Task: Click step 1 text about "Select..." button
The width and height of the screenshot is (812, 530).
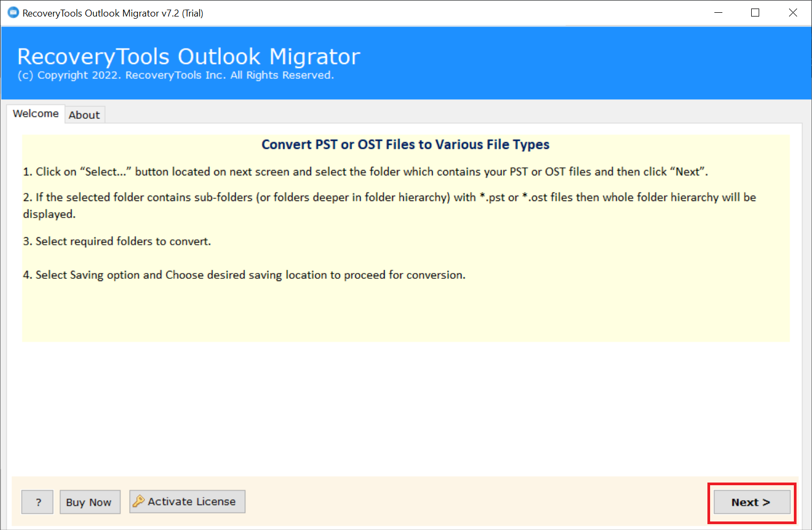Action: click(365, 172)
